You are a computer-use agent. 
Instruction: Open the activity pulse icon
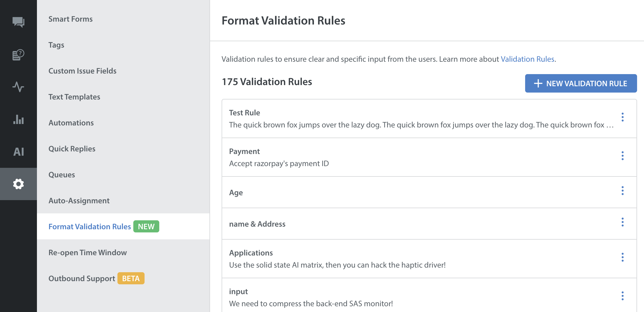tap(18, 87)
